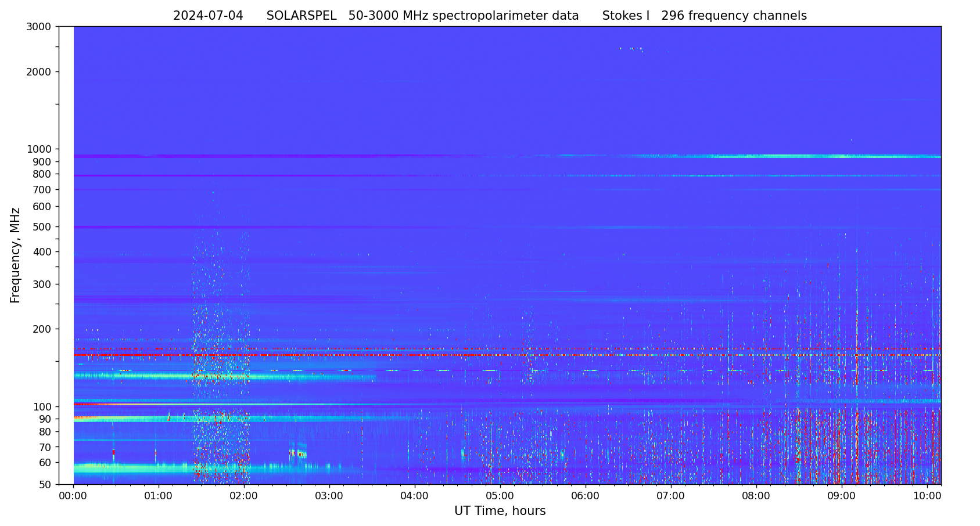Click the 2000 MHz frequency tick label
Viewport: 980px width, 526px height.
(x=39, y=72)
